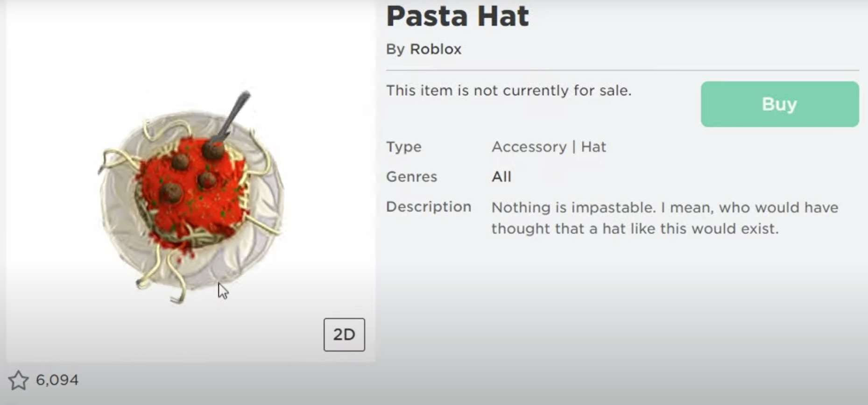Click the Description row label
Image resolution: width=868 pixels, height=405 pixels.
tap(428, 207)
